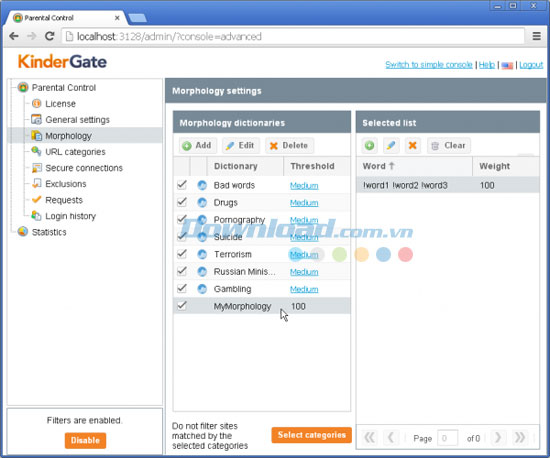Viewport: 550px width, 458px height.
Task: Go back with the browser back arrow
Action: pyautogui.click(x=14, y=36)
